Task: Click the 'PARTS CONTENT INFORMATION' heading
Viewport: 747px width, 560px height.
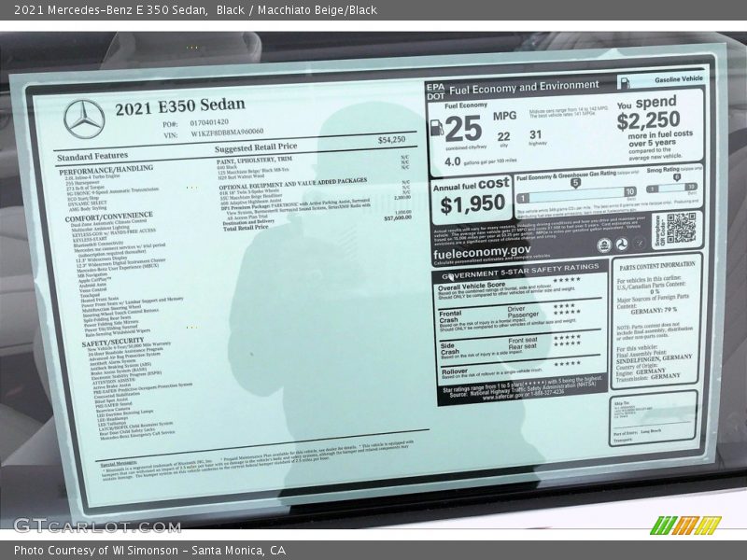Action: coord(657,266)
